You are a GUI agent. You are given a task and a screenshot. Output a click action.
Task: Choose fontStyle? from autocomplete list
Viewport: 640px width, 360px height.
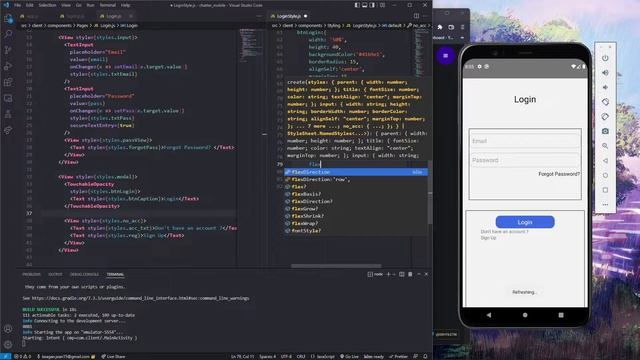[356, 231]
